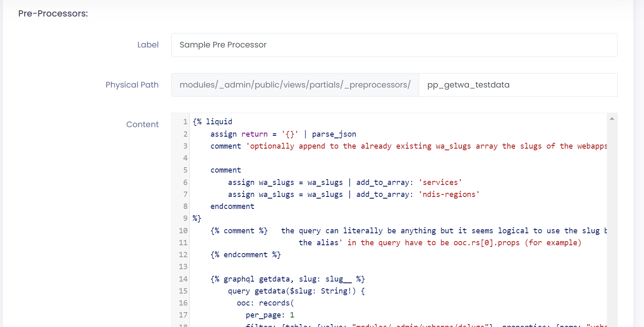Place cursor on the 'assign return' line
The height and width of the screenshot is (327, 644).
pos(283,134)
